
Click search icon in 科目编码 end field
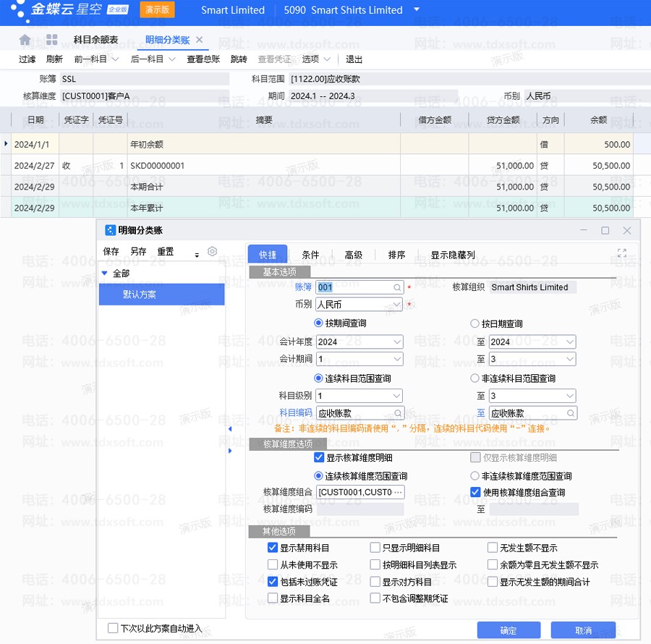pos(570,413)
